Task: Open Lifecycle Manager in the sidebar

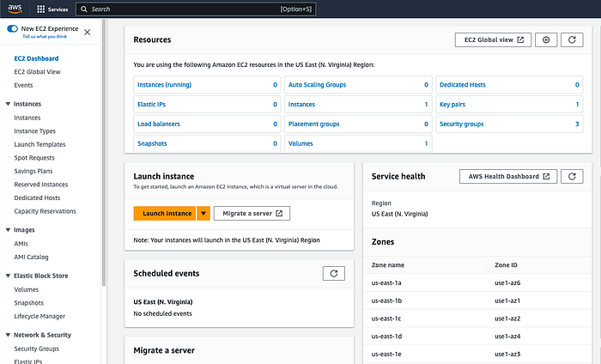Action: point(39,317)
